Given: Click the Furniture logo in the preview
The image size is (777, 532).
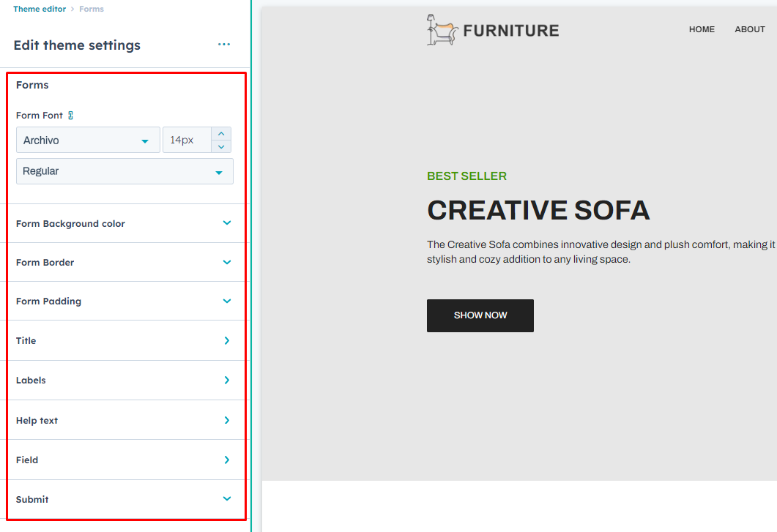Looking at the screenshot, I should (x=493, y=30).
